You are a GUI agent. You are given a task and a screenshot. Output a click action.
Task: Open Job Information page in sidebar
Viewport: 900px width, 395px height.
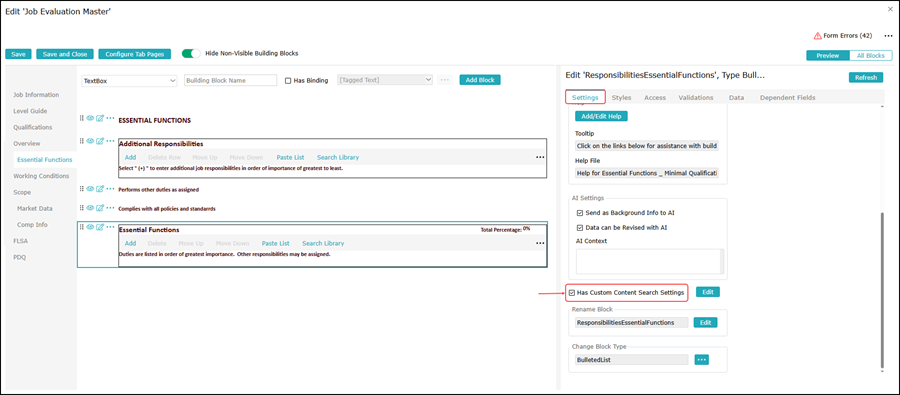(36, 95)
